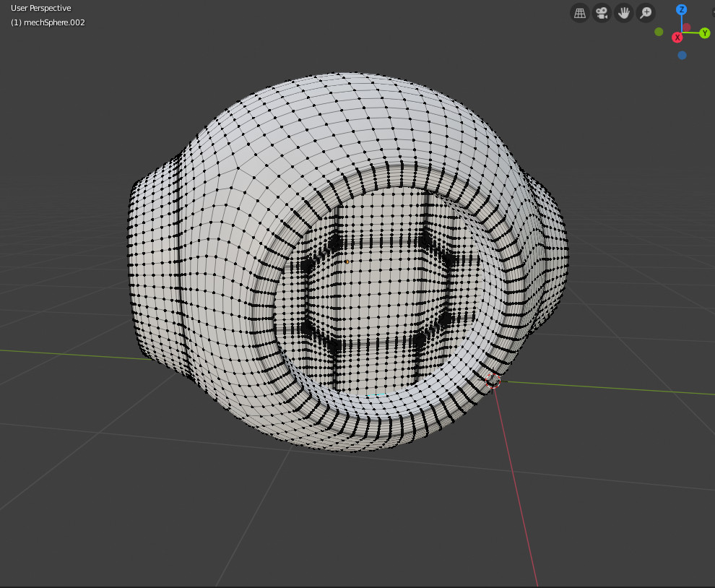Switch to camera view using camera icon
This screenshot has width=715, height=588.
[x=602, y=12]
